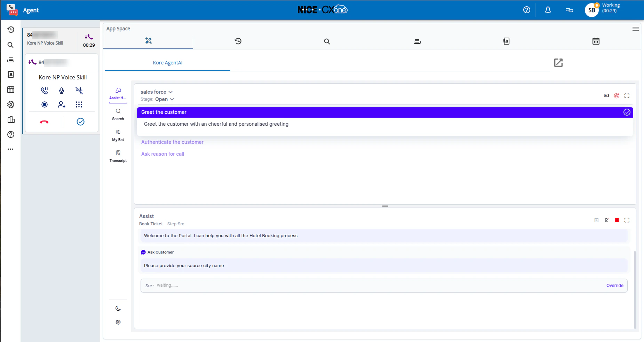644x342 pixels.
Task: Change the Stage from Open
Action: pos(164,99)
